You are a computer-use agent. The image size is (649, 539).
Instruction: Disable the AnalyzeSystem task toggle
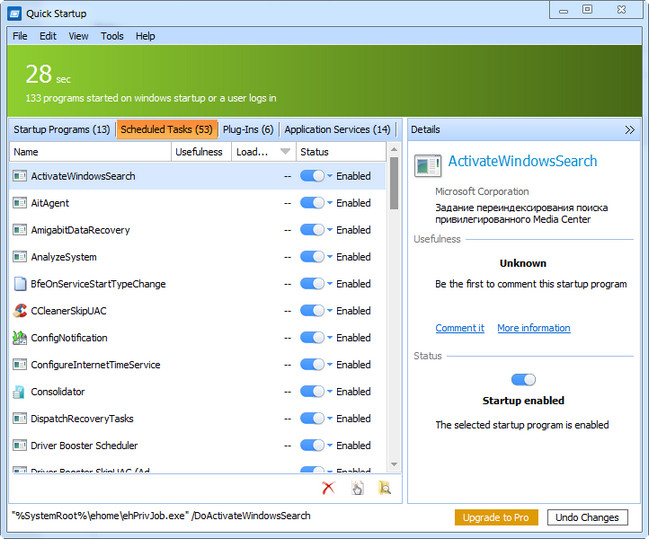click(312, 257)
